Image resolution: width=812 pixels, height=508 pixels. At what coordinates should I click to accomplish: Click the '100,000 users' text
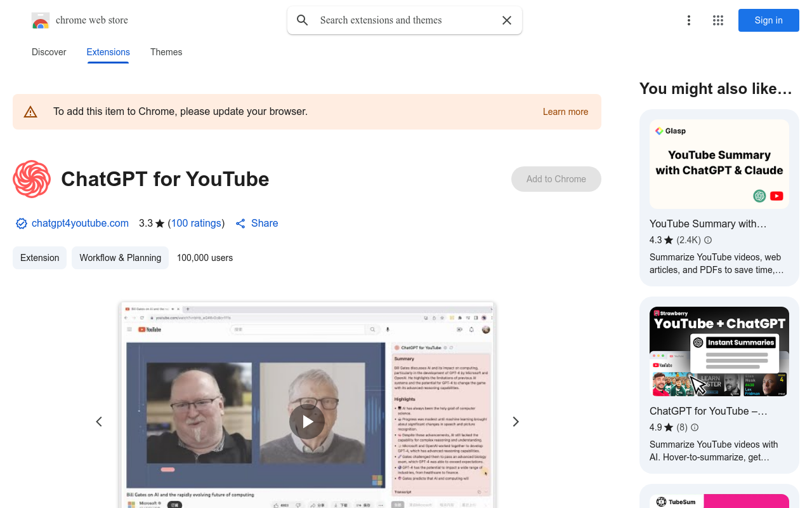coord(205,258)
